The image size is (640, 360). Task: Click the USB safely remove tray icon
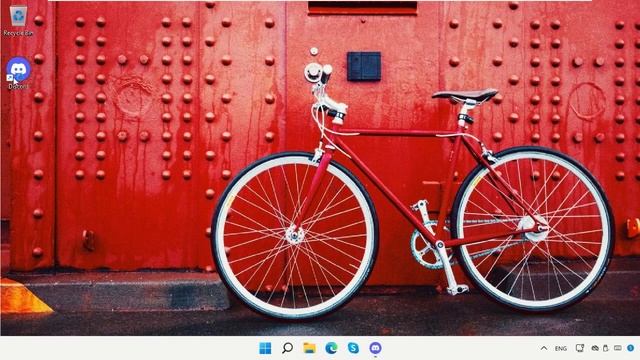coord(606,348)
